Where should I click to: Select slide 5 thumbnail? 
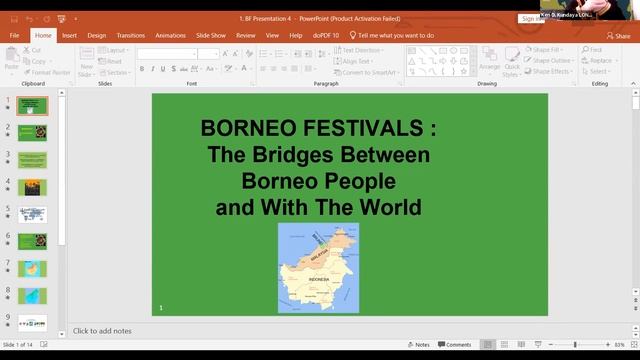(x=32, y=215)
